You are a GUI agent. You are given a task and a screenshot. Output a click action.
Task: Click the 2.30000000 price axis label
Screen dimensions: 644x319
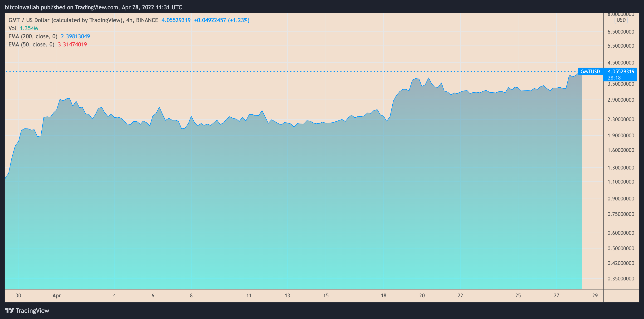click(x=621, y=119)
